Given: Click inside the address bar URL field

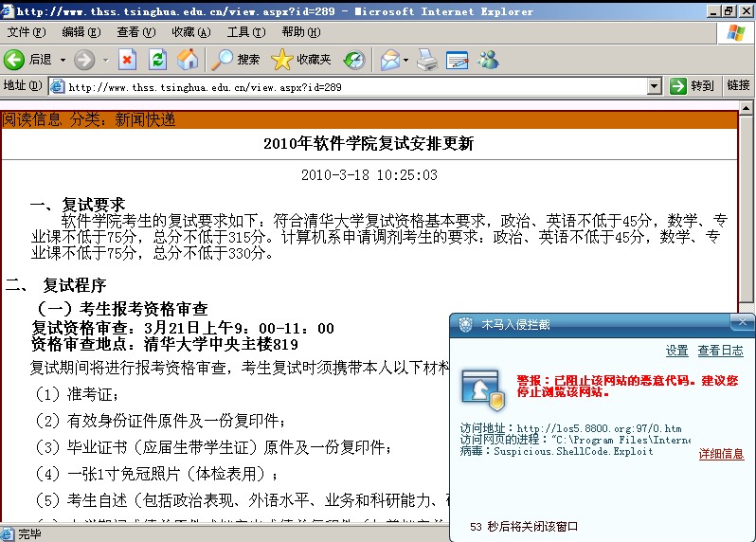Looking at the screenshot, I should pyautogui.click(x=351, y=86).
